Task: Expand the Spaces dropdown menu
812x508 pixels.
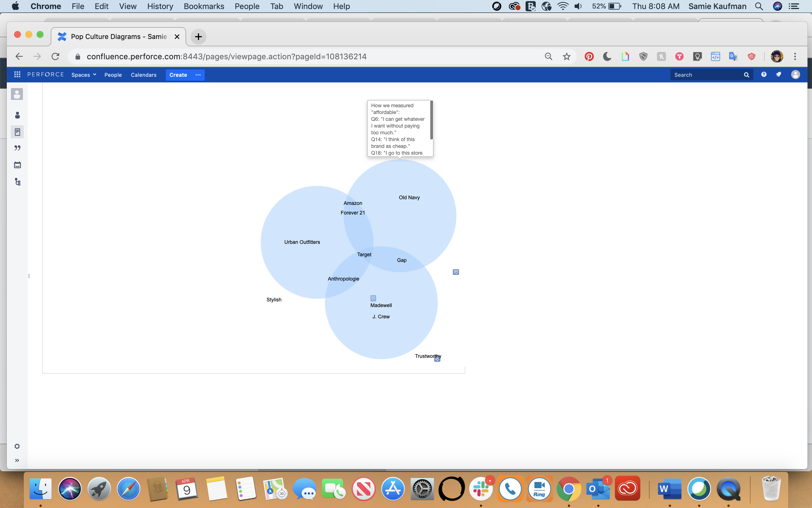Action: tap(83, 75)
